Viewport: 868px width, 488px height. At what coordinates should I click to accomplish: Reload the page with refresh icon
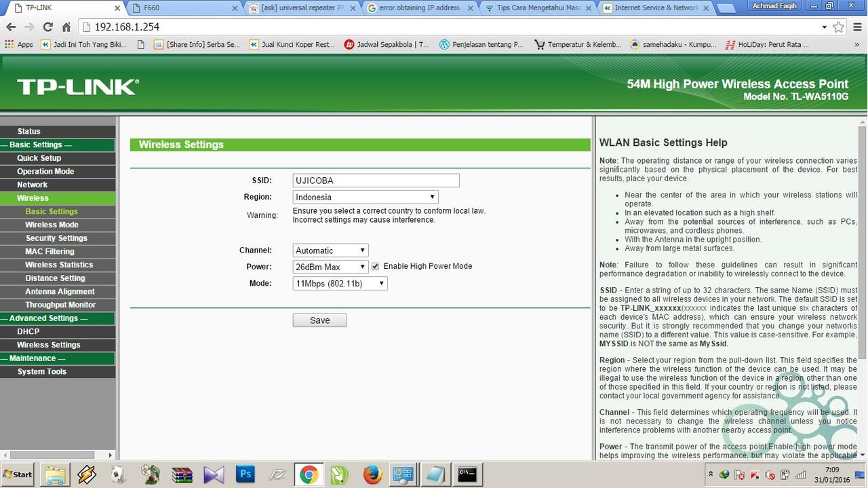pos(47,27)
